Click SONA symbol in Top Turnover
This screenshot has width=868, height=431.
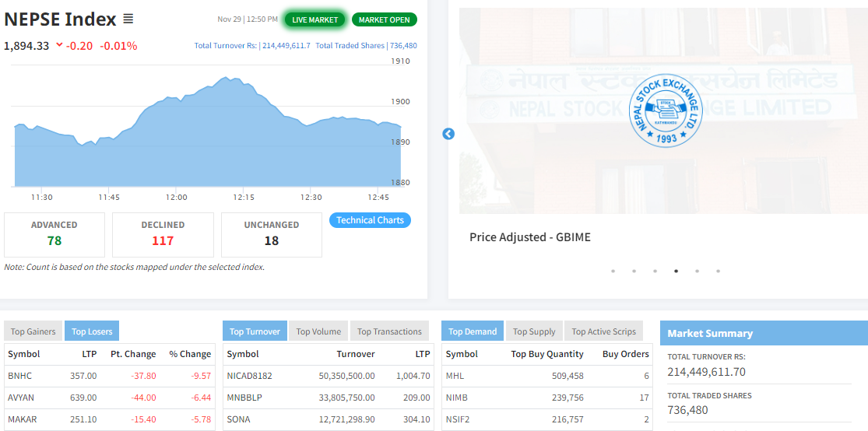coord(237,420)
